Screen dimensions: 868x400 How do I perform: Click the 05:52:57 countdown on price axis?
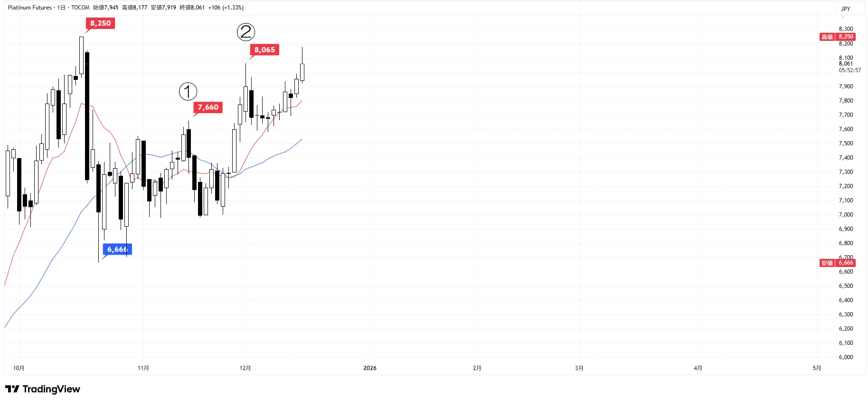point(849,70)
